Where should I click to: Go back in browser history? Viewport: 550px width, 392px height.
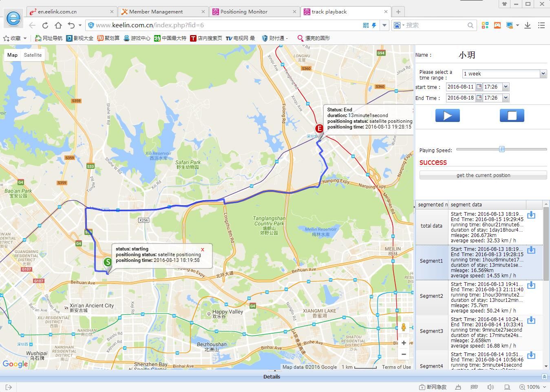[32, 25]
